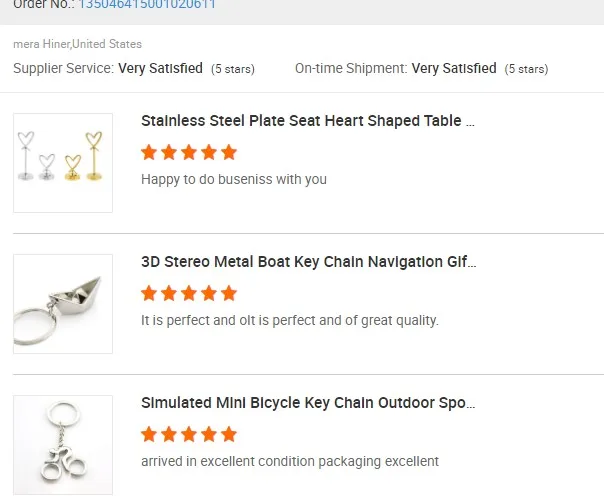Viewport: 604px width, 496px height.
Task: Click first star of Stainless Steel rating
Action: coord(150,153)
